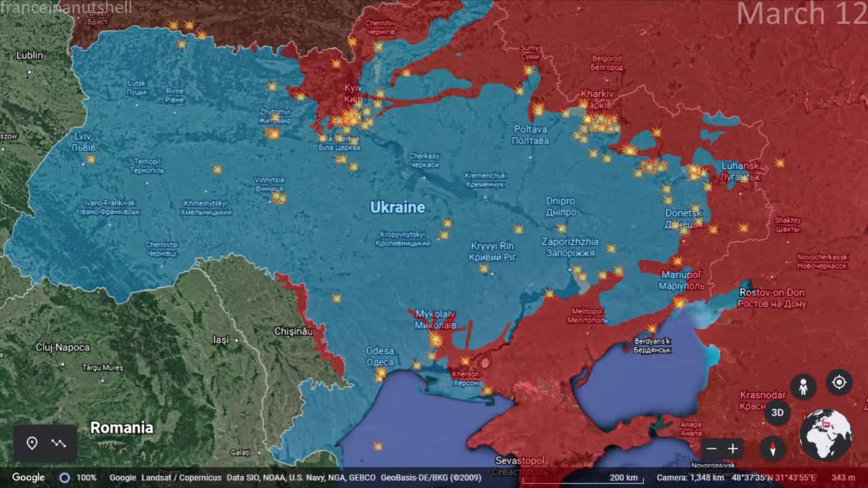Click the Kherson city label
Screen dimensions: 868x488
(466, 378)
